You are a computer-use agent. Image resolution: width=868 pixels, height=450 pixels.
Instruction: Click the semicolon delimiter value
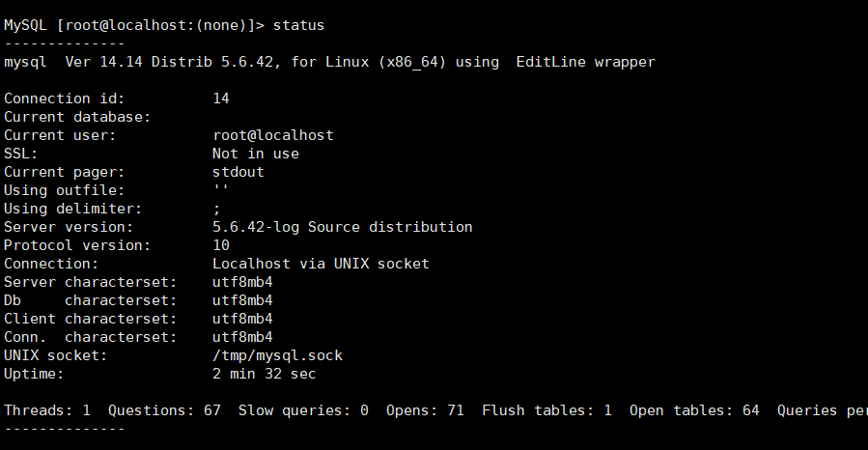pyautogui.click(x=216, y=209)
